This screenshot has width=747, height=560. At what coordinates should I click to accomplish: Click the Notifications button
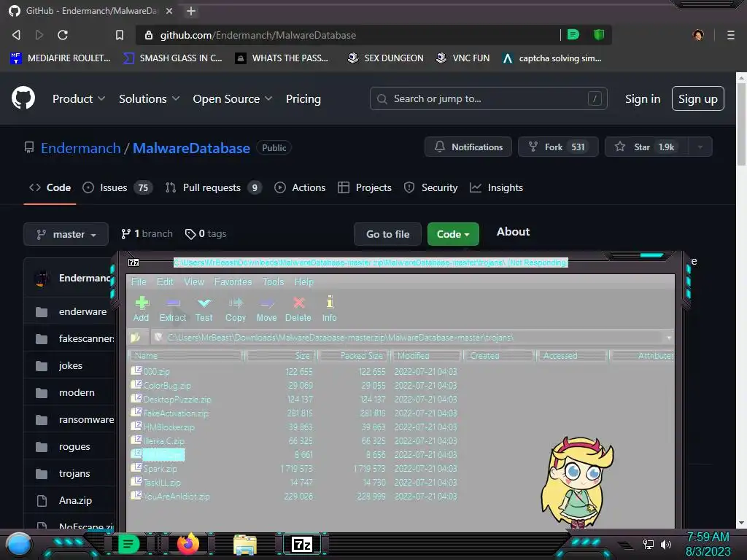468,147
